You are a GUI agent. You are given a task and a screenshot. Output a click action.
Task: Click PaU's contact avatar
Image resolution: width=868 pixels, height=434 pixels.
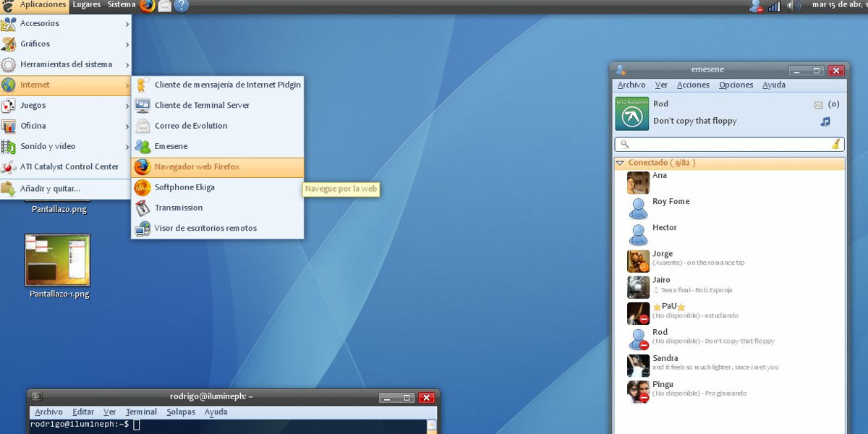(638, 313)
